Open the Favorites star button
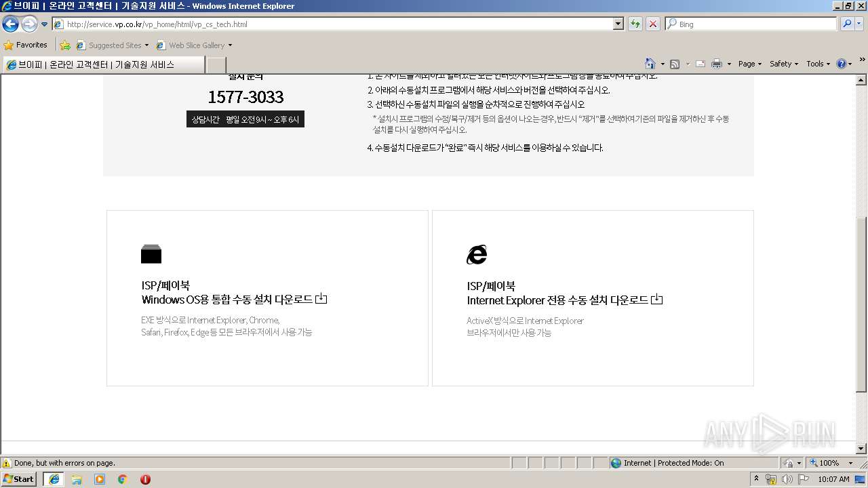868x488 pixels. (25, 45)
